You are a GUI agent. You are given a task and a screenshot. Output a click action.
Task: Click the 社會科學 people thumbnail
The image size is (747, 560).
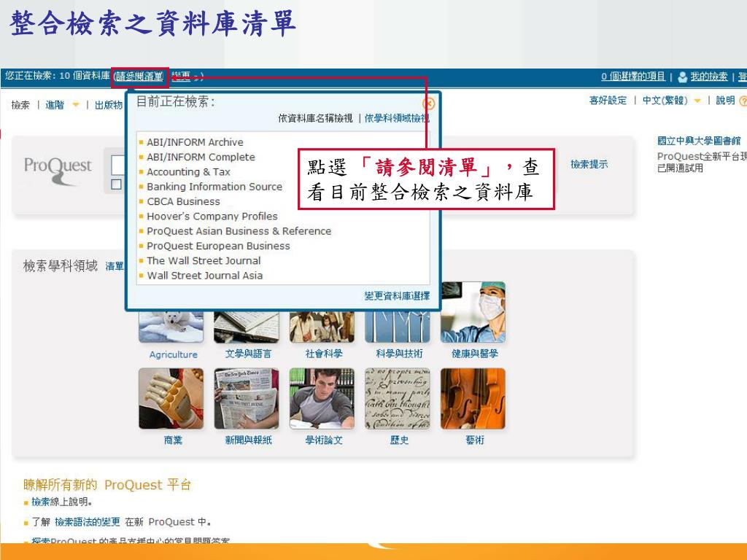click(x=322, y=327)
